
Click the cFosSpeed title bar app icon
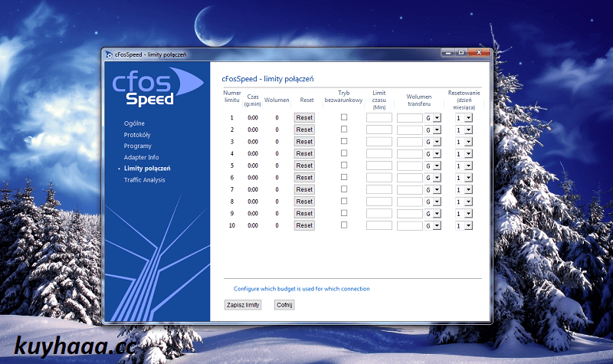109,54
